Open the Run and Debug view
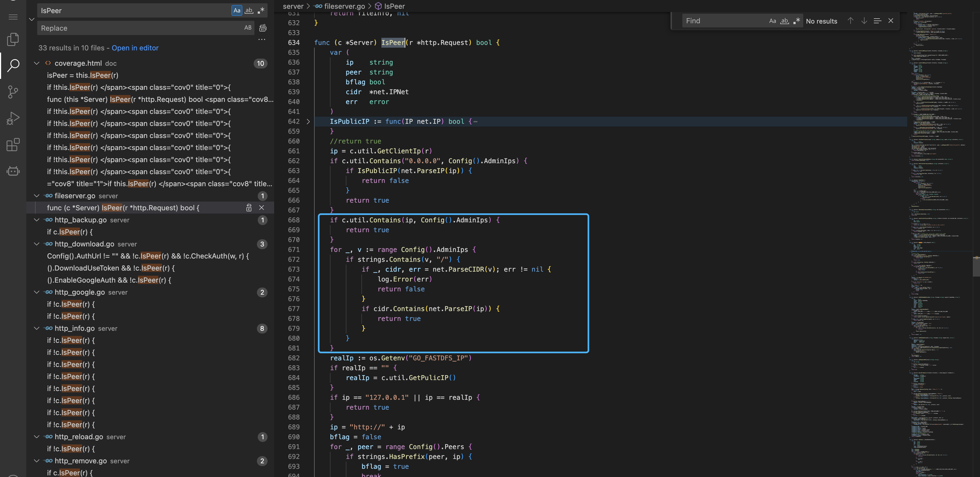The width and height of the screenshot is (980, 477). (13, 118)
